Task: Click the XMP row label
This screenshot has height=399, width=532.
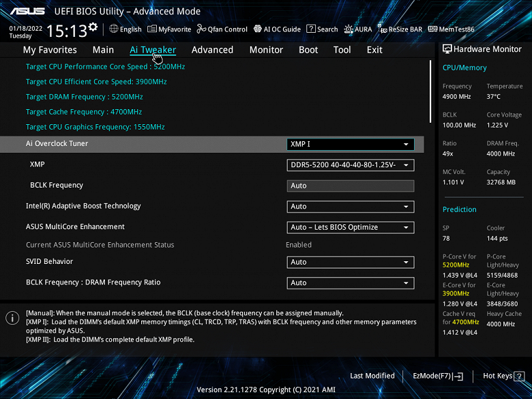Action: click(x=38, y=164)
